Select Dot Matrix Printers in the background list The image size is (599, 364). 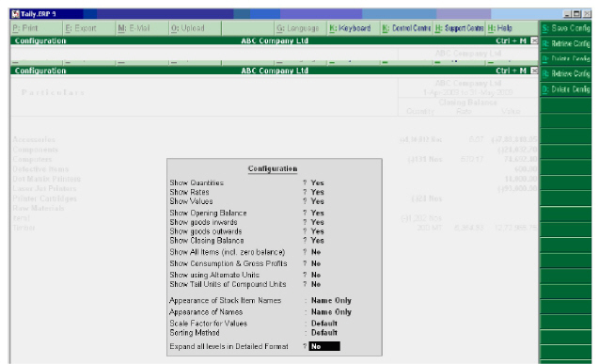pyautogui.click(x=47, y=179)
